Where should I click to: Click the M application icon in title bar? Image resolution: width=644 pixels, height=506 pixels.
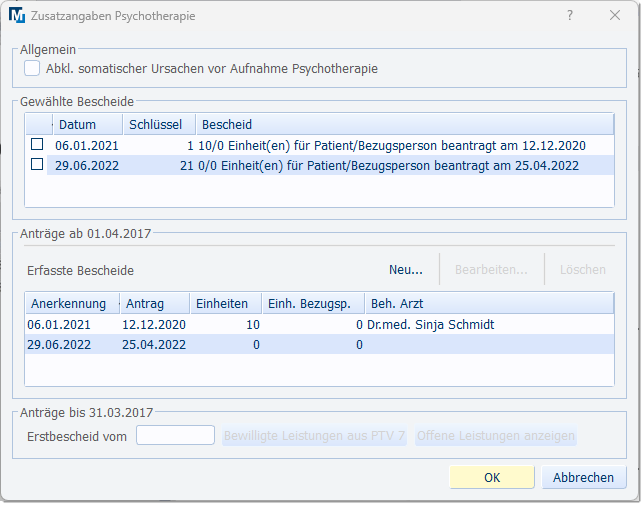pos(17,16)
